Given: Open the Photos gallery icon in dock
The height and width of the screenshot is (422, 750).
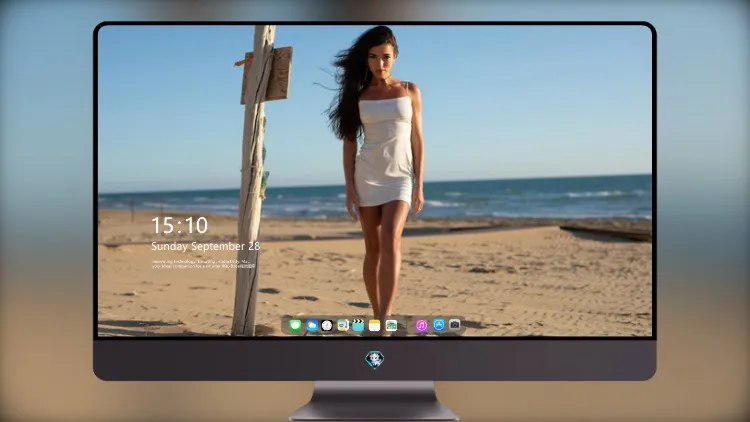Looking at the screenshot, I should pyautogui.click(x=391, y=325).
